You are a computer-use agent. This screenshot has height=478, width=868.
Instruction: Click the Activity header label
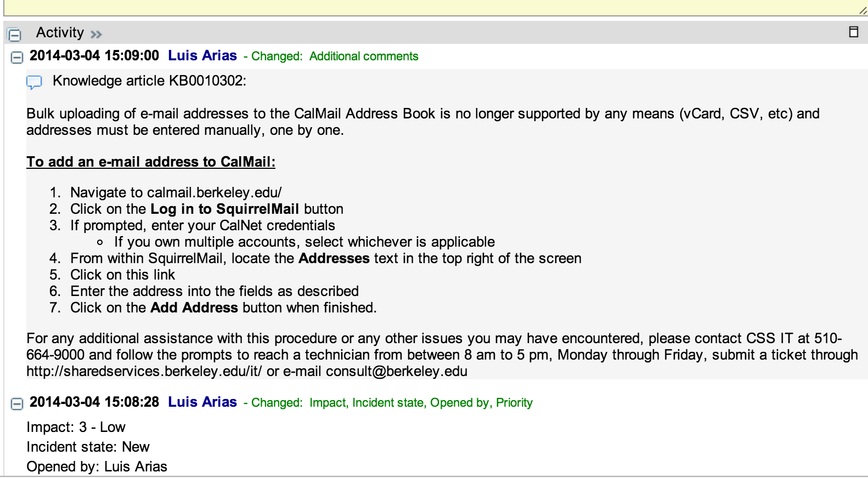(60, 32)
